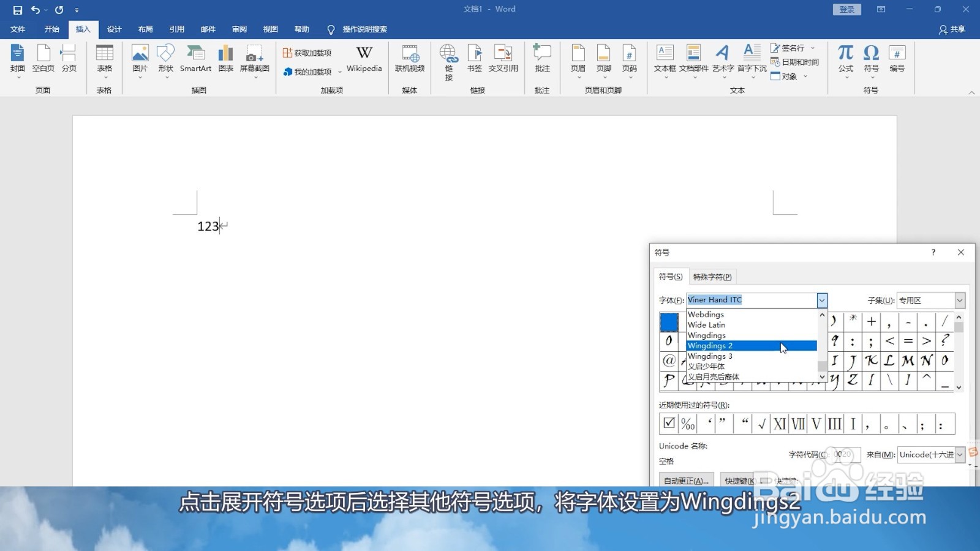Click Cross-reference (交叉引用) icon

pyautogui.click(x=503, y=59)
